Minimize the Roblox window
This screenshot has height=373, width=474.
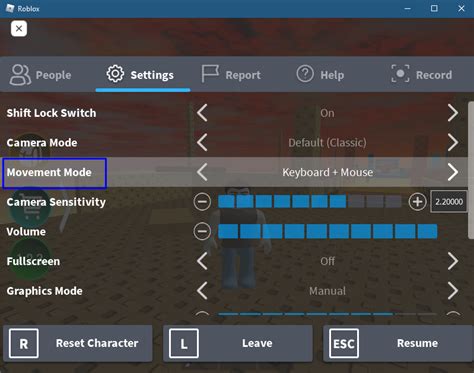[407, 8]
